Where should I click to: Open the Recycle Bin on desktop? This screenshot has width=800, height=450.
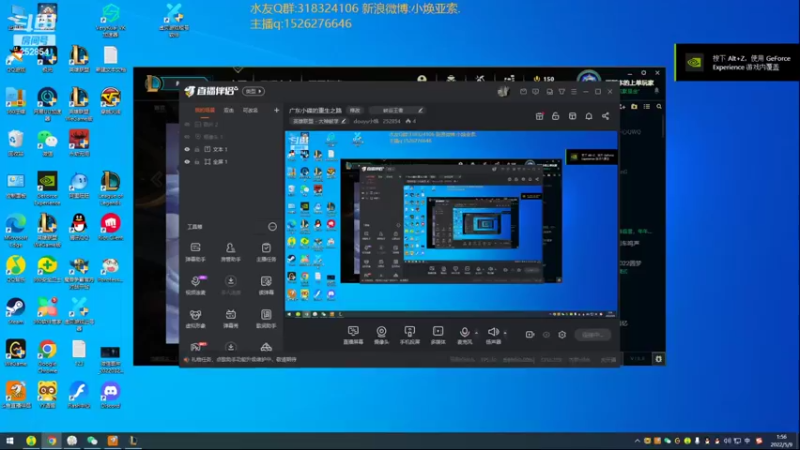point(15,143)
